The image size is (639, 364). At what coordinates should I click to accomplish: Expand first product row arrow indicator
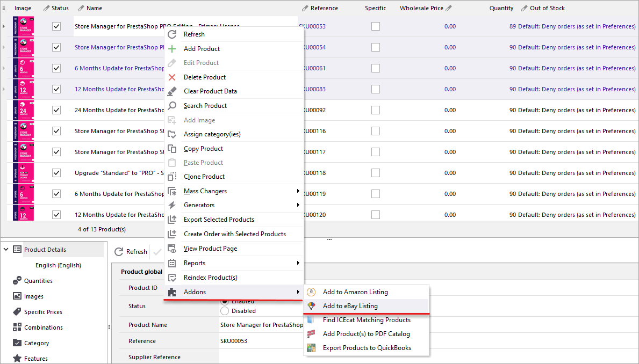point(4,26)
